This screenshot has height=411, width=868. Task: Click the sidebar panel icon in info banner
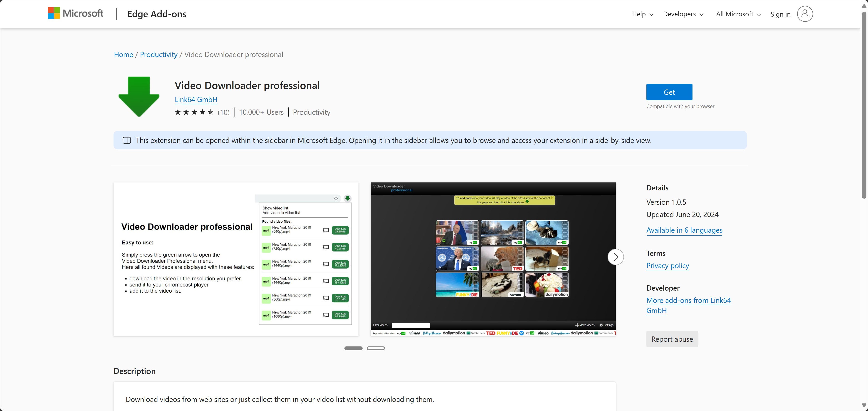(x=127, y=141)
